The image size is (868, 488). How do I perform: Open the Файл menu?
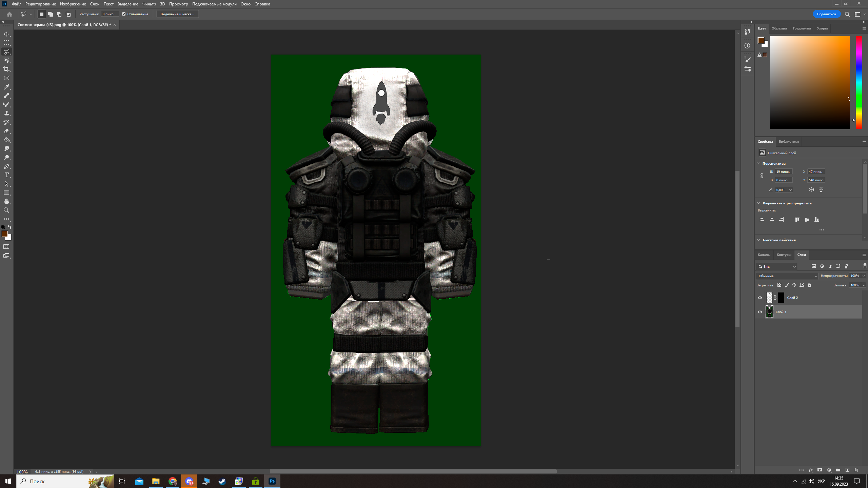tap(16, 4)
